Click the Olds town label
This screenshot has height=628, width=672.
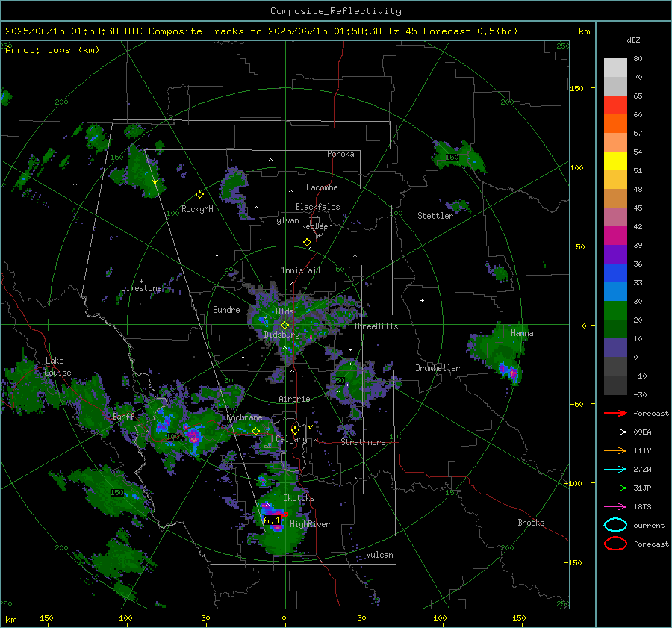click(x=284, y=311)
